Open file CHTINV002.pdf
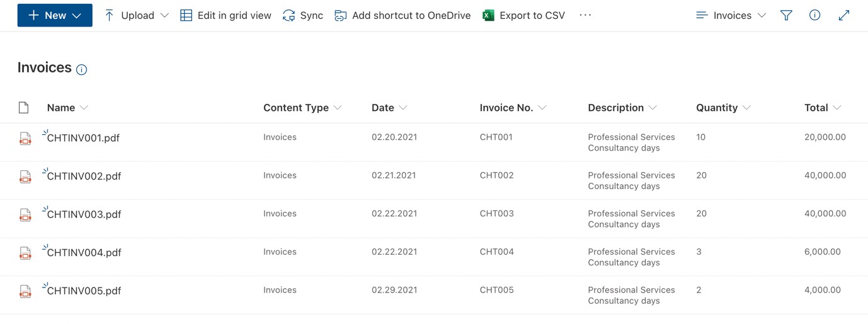The image size is (868, 324). coord(84,176)
